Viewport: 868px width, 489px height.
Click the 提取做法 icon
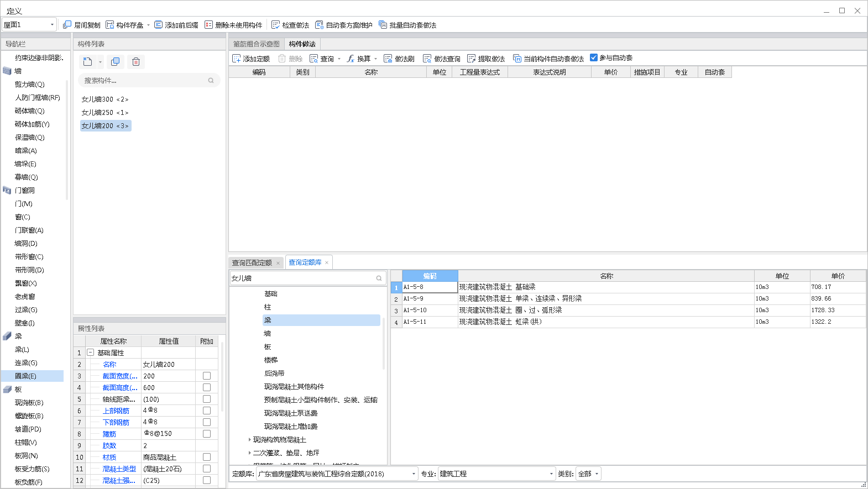[472, 59]
